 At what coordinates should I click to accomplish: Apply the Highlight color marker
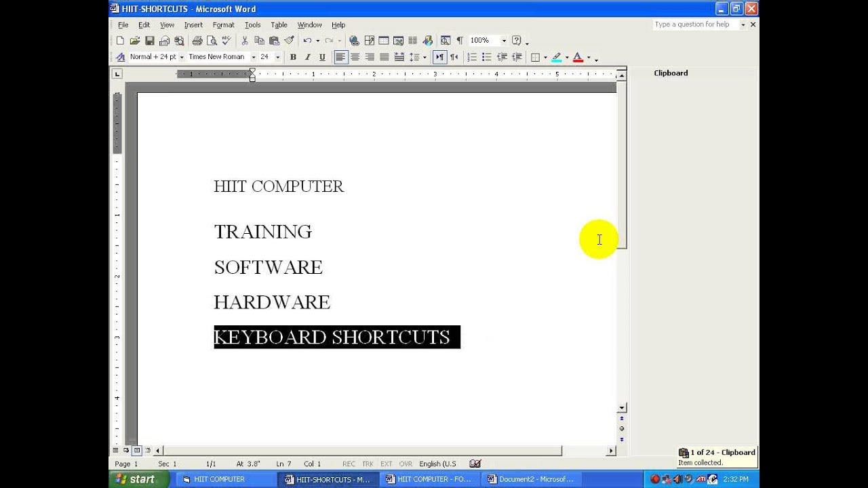557,57
